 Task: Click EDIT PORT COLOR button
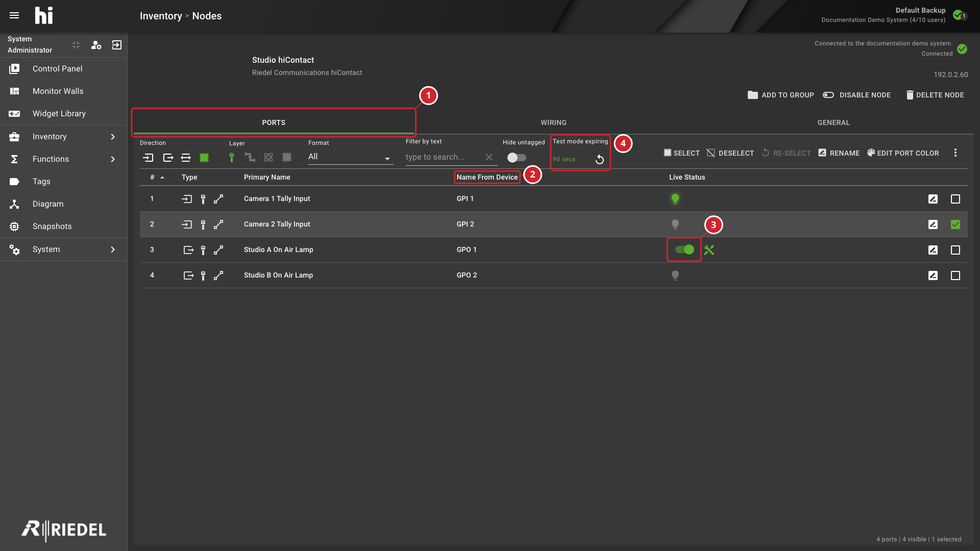click(903, 153)
